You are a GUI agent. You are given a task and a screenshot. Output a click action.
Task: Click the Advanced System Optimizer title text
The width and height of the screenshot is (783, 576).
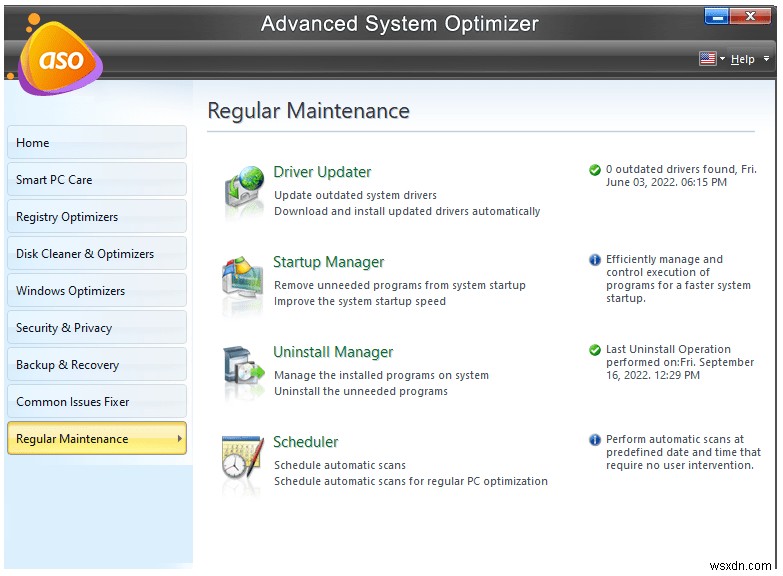point(399,23)
